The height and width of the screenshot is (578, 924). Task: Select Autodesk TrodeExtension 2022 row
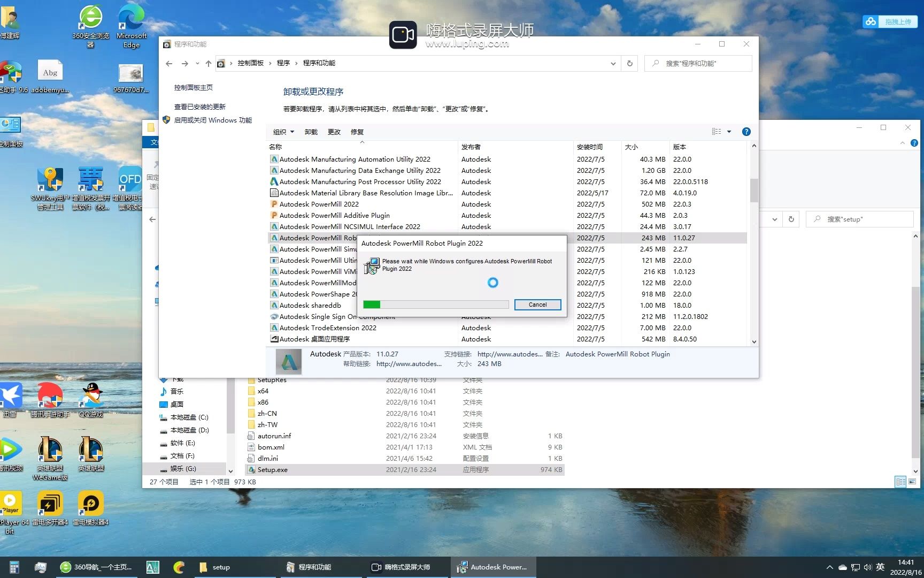coord(507,328)
